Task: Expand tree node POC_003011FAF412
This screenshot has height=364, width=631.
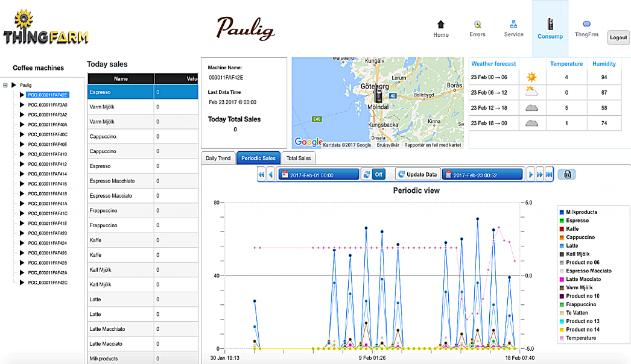Action: (22, 164)
